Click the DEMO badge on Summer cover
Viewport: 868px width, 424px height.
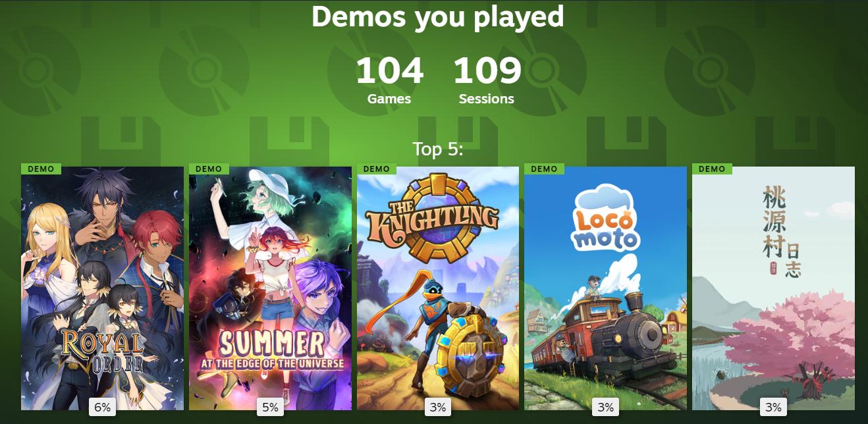(x=209, y=169)
